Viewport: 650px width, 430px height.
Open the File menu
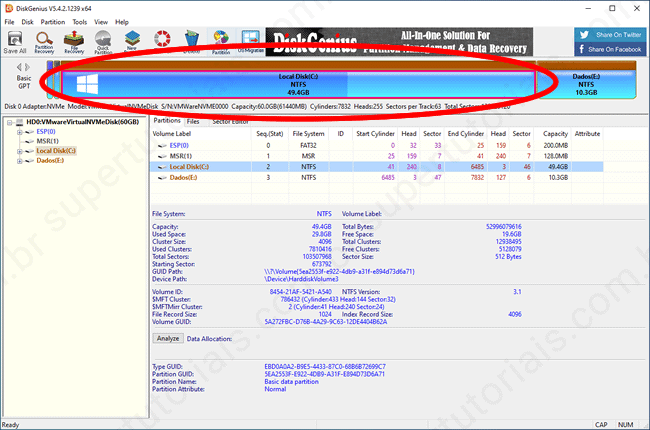[9, 22]
